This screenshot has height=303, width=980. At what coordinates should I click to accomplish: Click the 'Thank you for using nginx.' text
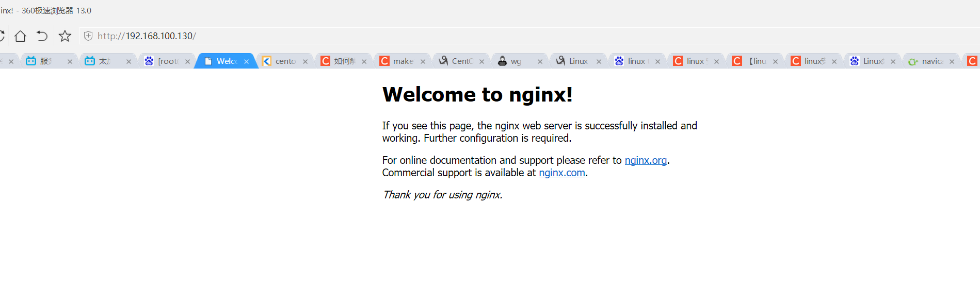(442, 195)
